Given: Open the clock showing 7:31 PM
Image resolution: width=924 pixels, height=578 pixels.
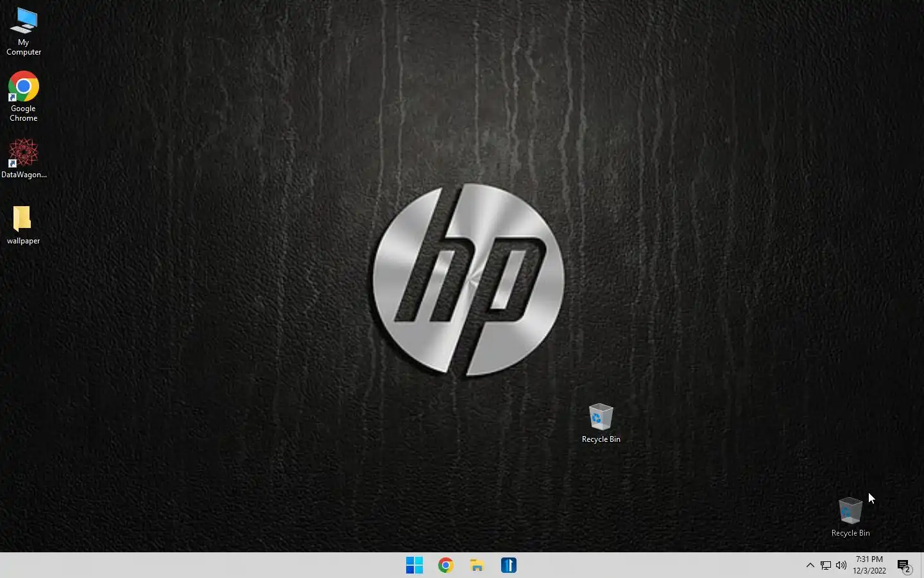Looking at the screenshot, I should pos(869,565).
